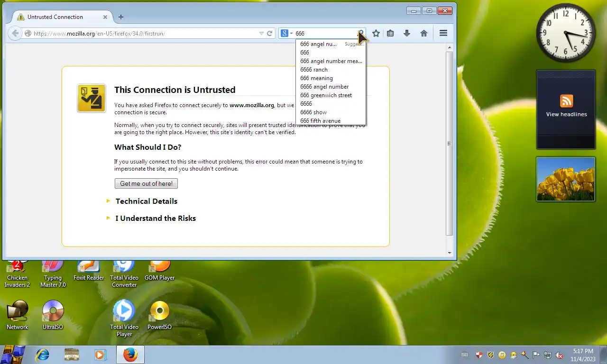The image size is (607, 364).
Task: Open Typing Master 7.0 desktop icon
Action: (x=53, y=274)
